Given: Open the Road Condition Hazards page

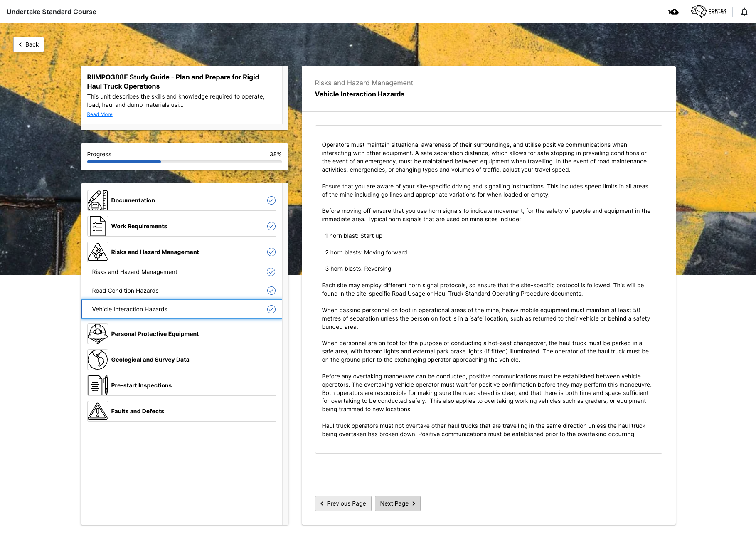Looking at the screenshot, I should click(x=182, y=291).
